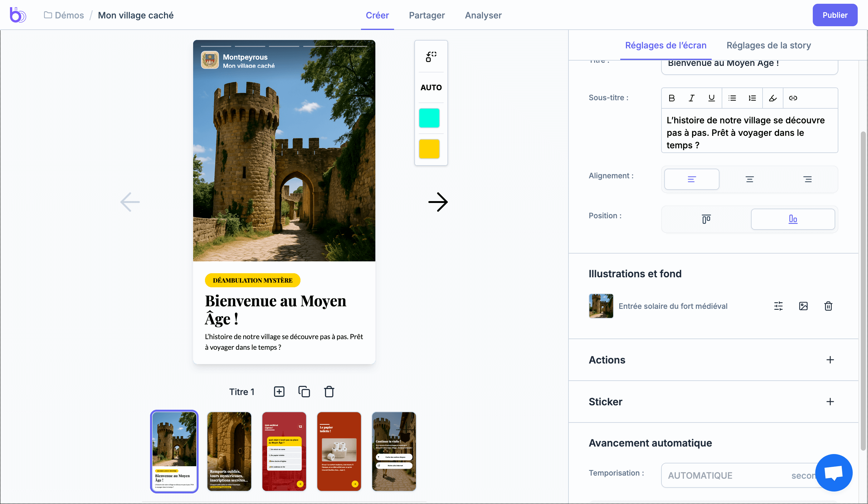Expand the Sticker section
Screen dimensions: 868x504
click(x=830, y=401)
